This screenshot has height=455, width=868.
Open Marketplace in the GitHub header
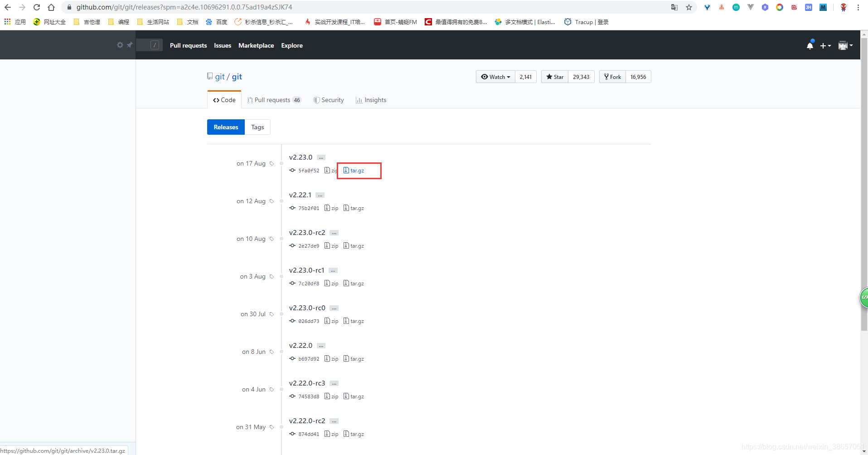[256, 45]
